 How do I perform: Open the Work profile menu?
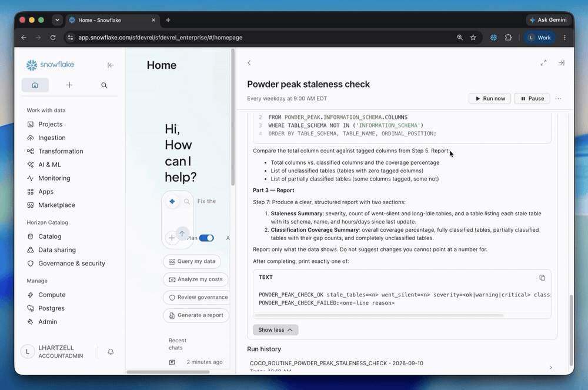(x=540, y=38)
